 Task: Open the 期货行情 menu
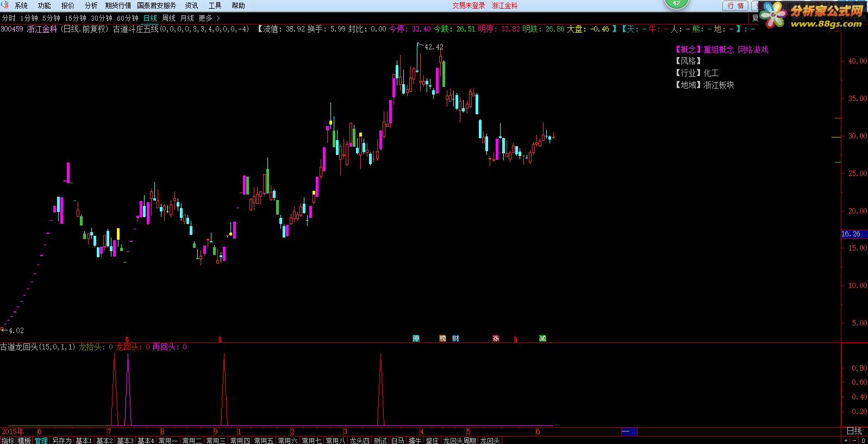click(x=118, y=5)
